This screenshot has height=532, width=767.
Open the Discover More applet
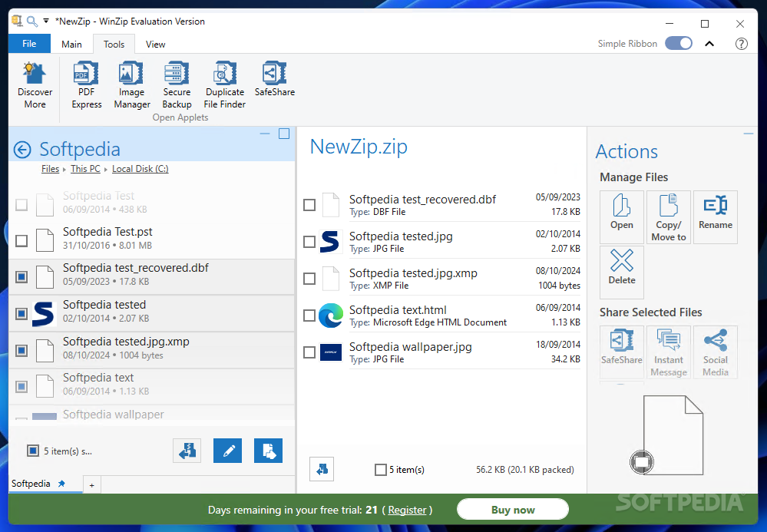(35, 85)
